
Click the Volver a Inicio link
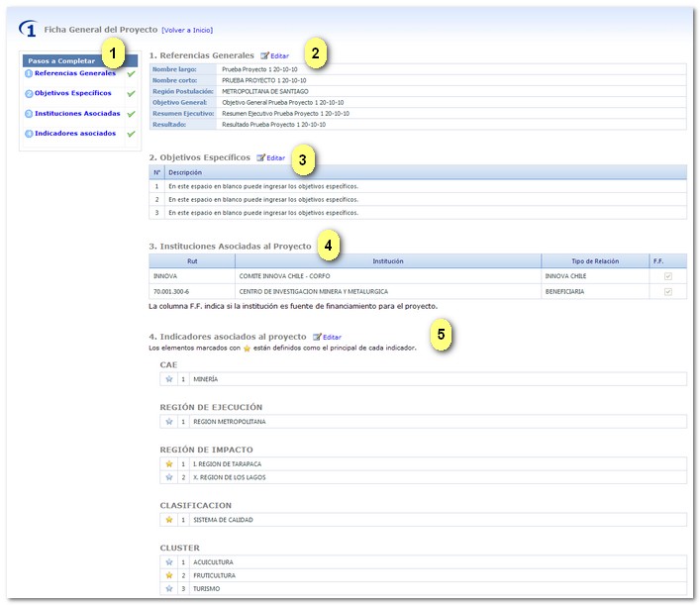click(x=187, y=30)
